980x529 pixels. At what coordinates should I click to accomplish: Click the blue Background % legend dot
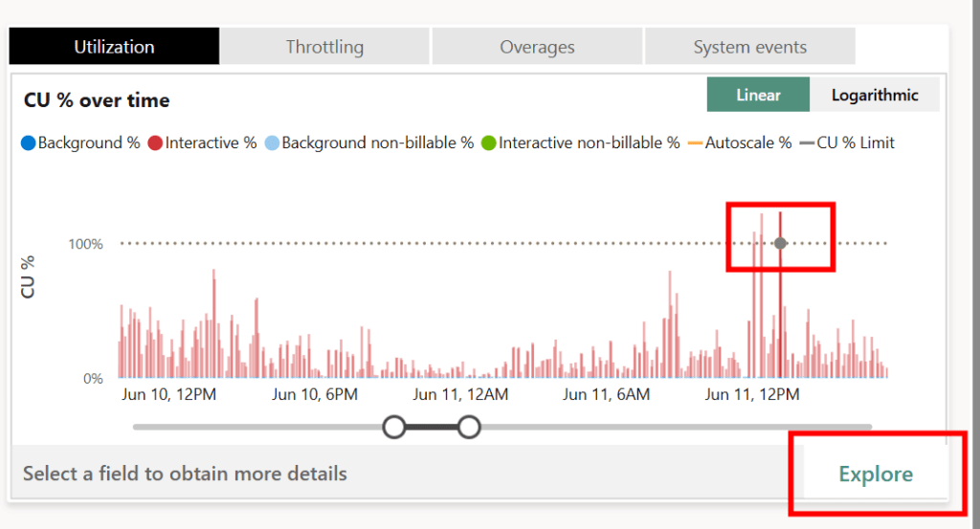pyautogui.click(x=28, y=143)
